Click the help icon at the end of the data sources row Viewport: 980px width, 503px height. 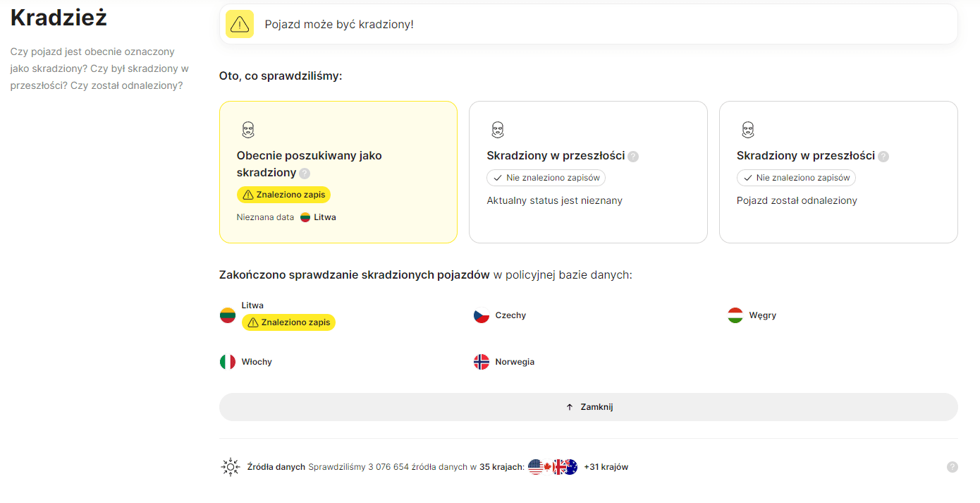coord(953,467)
